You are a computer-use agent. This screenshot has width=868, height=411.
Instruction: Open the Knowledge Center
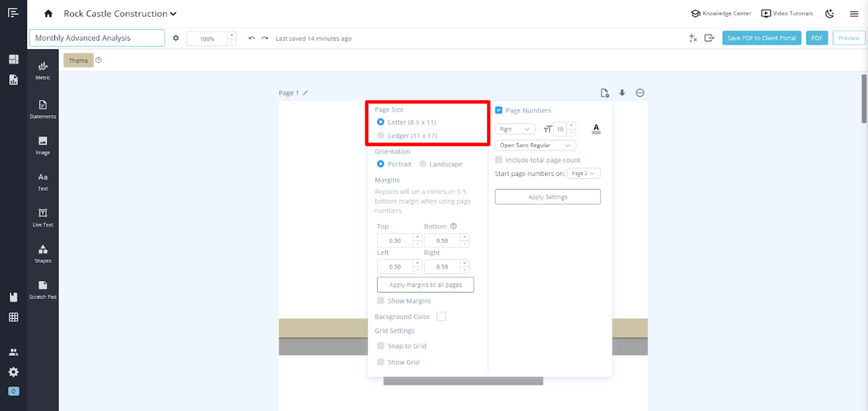pos(721,14)
